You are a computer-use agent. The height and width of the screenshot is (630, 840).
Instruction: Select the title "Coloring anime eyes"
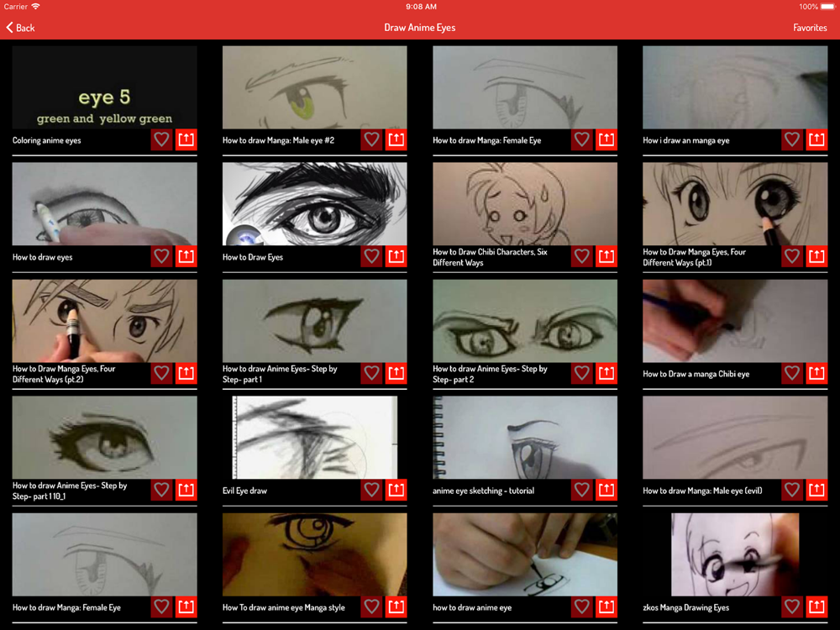(46, 140)
